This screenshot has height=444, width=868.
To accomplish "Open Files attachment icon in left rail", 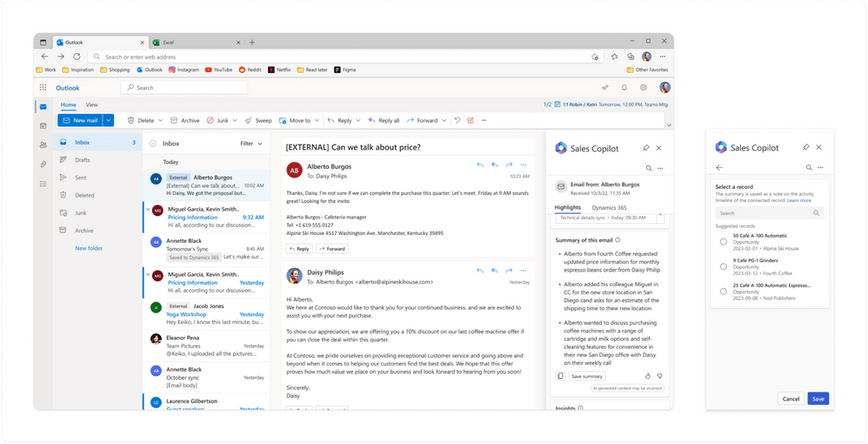I will (x=43, y=165).
